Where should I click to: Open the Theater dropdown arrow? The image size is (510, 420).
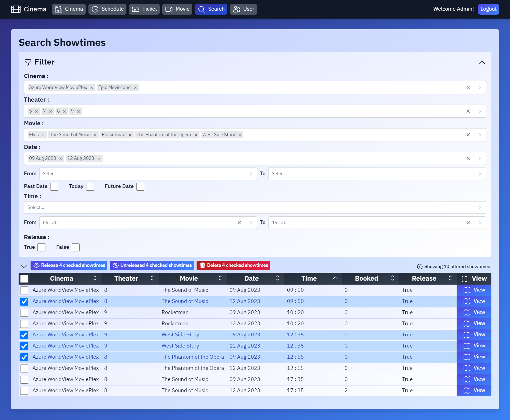[x=480, y=111]
